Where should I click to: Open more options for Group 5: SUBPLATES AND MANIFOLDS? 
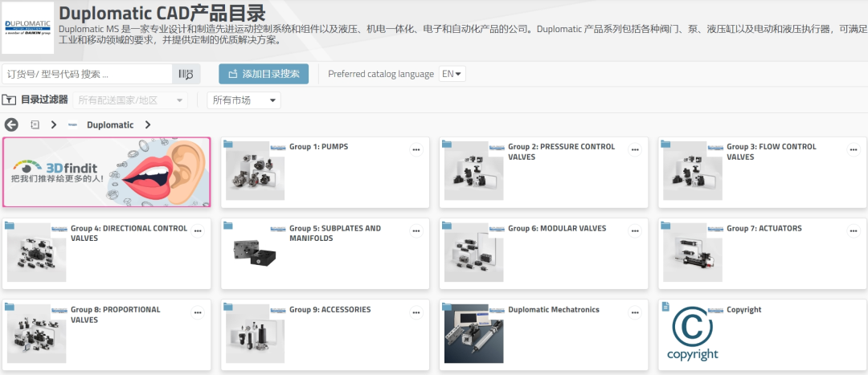click(416, 231)
